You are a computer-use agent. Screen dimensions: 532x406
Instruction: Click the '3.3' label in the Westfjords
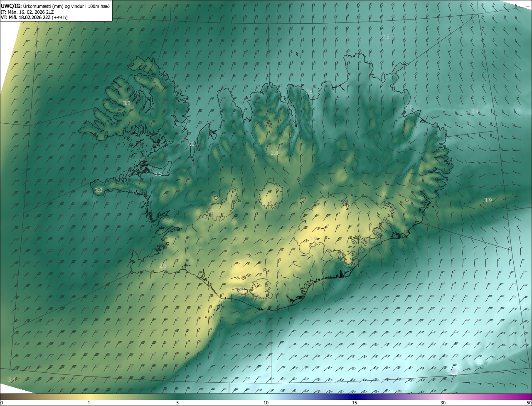coord(127,103)
